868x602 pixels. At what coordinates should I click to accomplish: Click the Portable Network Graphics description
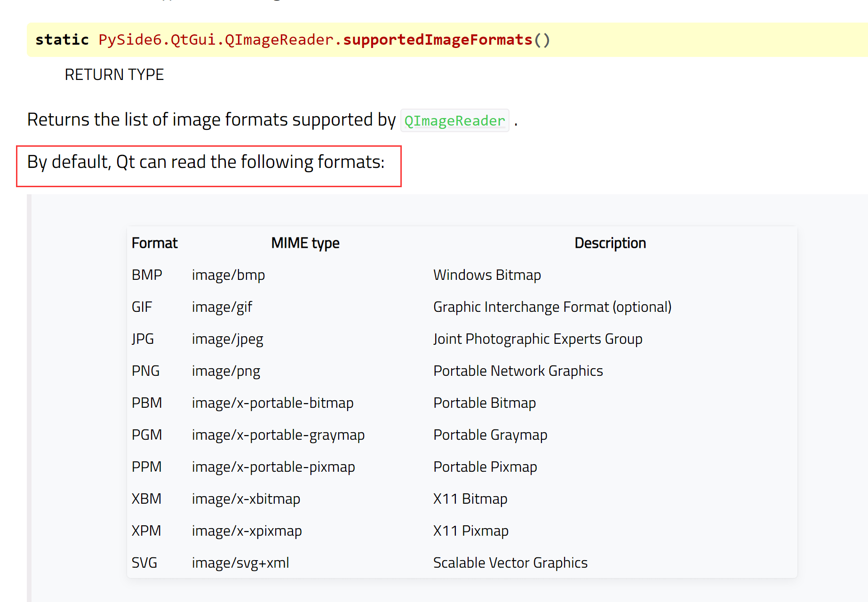point(518,371)
